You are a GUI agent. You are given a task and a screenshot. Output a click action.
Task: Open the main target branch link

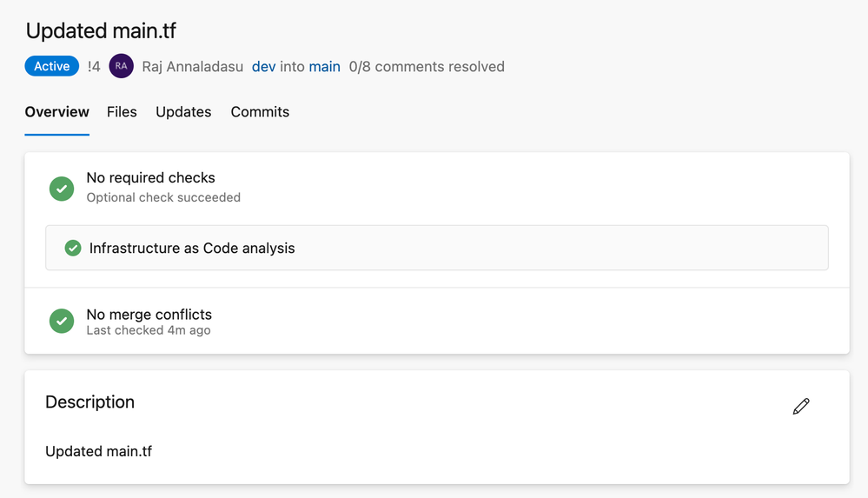coord(324,67)
